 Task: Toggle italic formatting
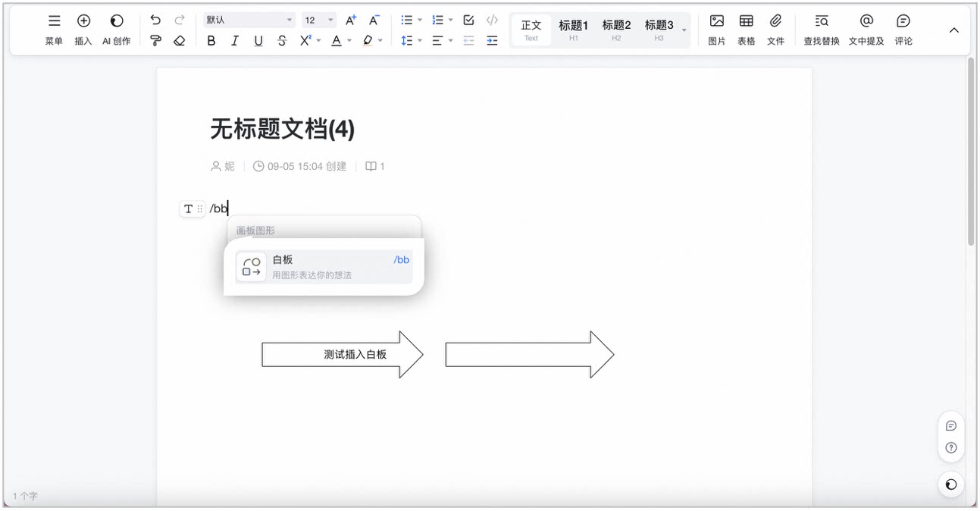pyautogui.click(x=235, y=41)
